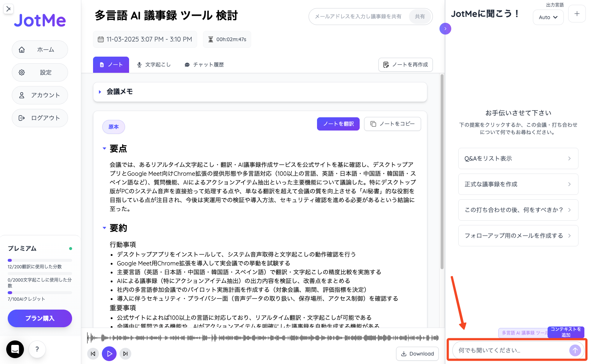Click the calendar icon beside the date

pos(100,39)
